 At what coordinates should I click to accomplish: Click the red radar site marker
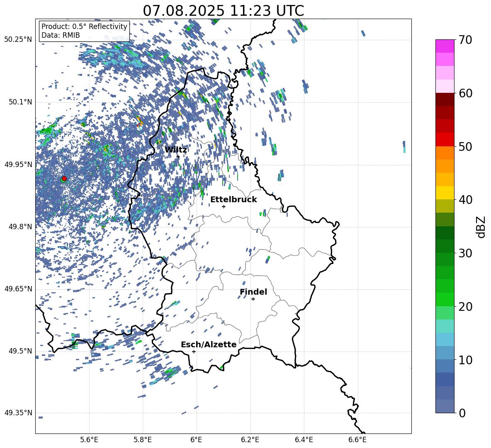(x=64, y=178)
